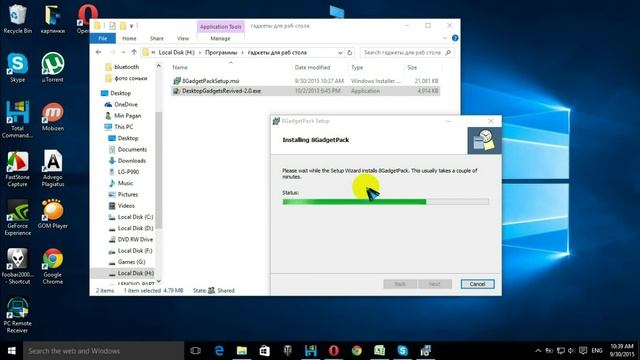
Task: Expand the Explorer ribbon chevron
Action: (444, 38)
